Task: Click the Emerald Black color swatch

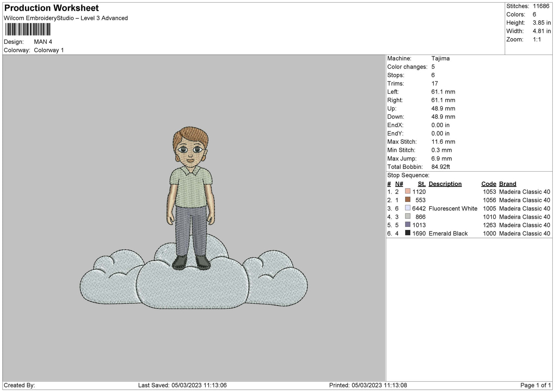Action: point(408,233)
